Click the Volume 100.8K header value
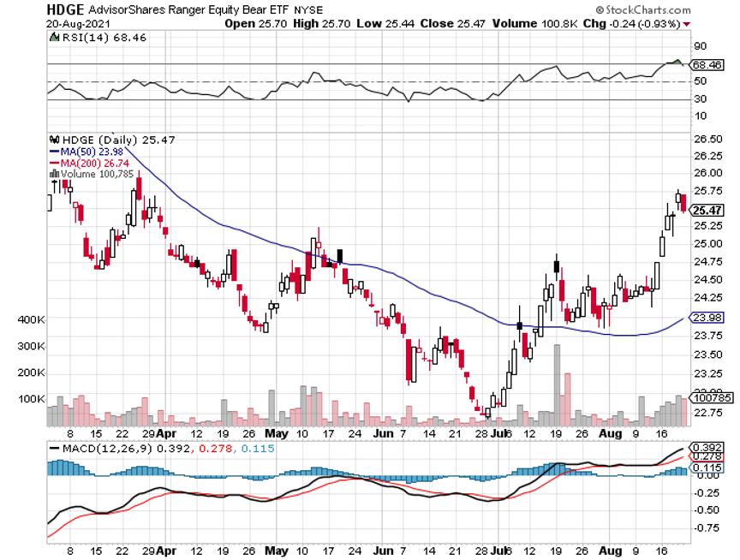The width and height of the screenshot is (740, 560). 534,24
